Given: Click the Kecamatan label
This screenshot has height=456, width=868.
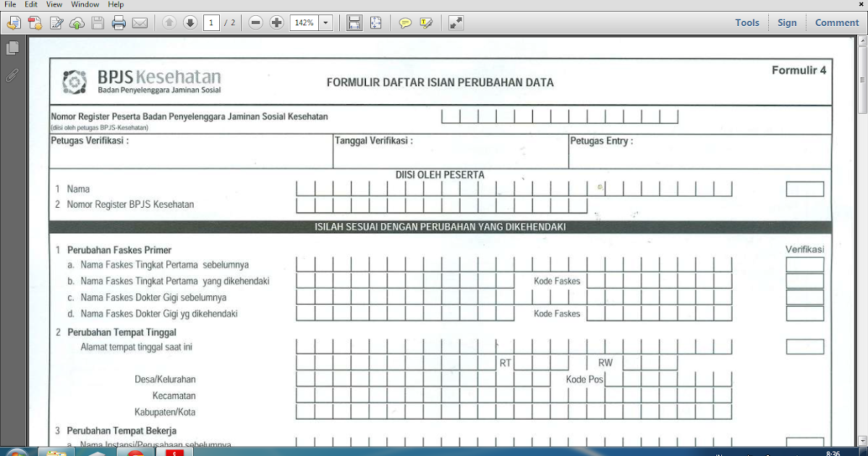Looking at the screenshot, I should 174,396.
